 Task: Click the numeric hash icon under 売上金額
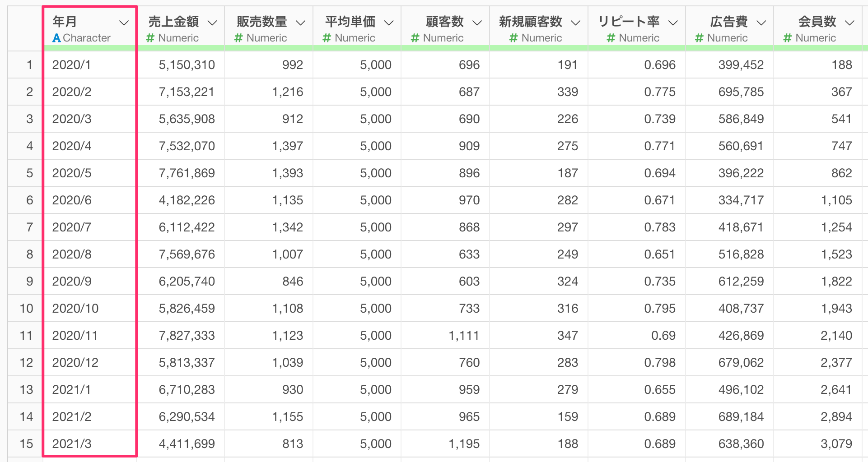point(150,38)
